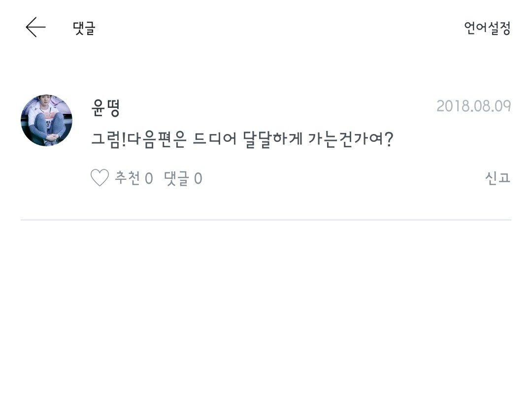Tap the heart icon to recommend comment
The image size is (532, 399).
click(x=100, y=178)
